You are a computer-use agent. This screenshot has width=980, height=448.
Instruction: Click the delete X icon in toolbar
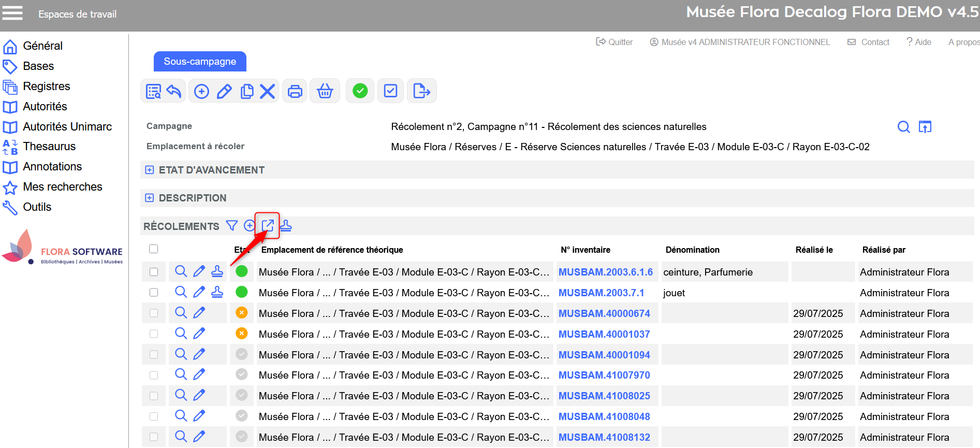[267, 91]
